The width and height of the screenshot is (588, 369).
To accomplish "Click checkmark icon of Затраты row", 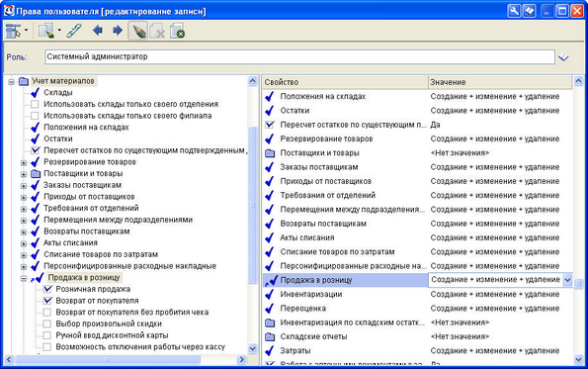I will click(269, 350).
